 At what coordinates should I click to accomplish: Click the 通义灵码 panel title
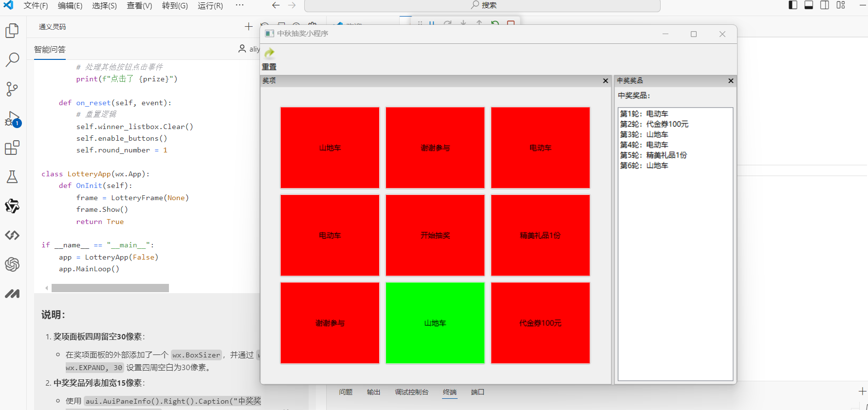53,27
